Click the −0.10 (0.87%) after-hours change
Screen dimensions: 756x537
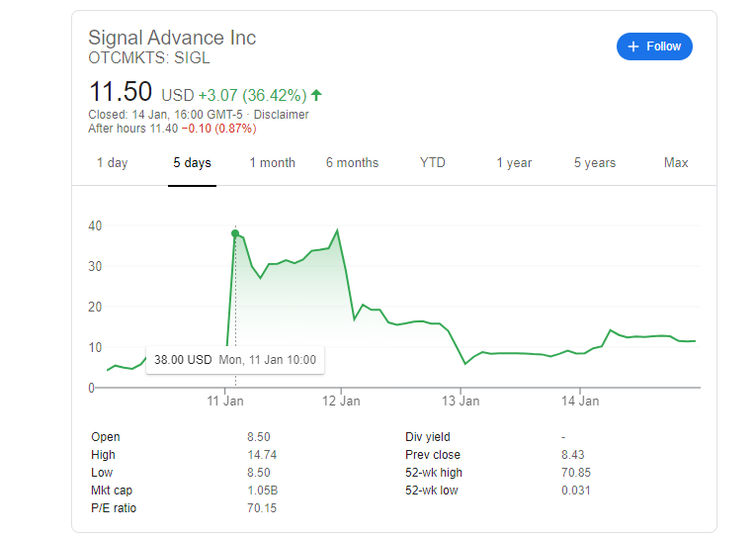click(x=218, y=129)
